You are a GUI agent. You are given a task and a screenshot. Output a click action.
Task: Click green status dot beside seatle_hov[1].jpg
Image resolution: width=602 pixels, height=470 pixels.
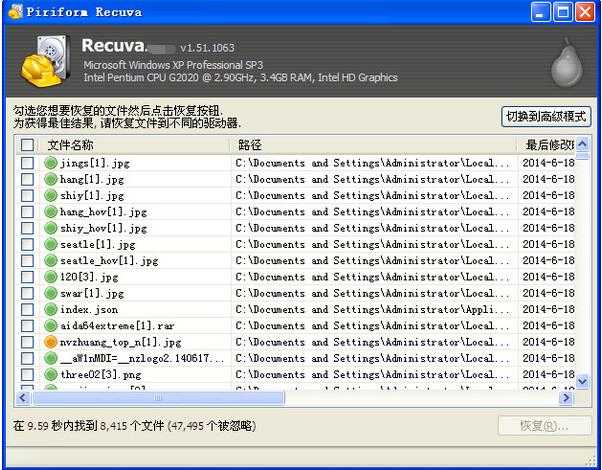51,260
